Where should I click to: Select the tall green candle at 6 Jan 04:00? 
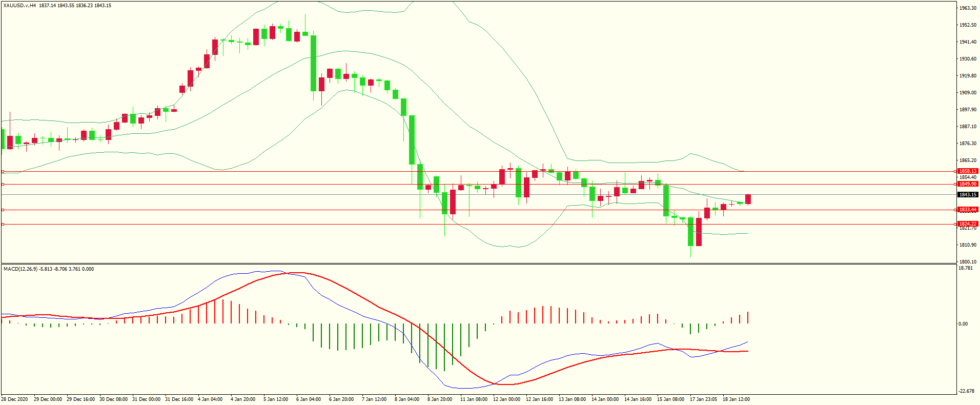[313, 63]
